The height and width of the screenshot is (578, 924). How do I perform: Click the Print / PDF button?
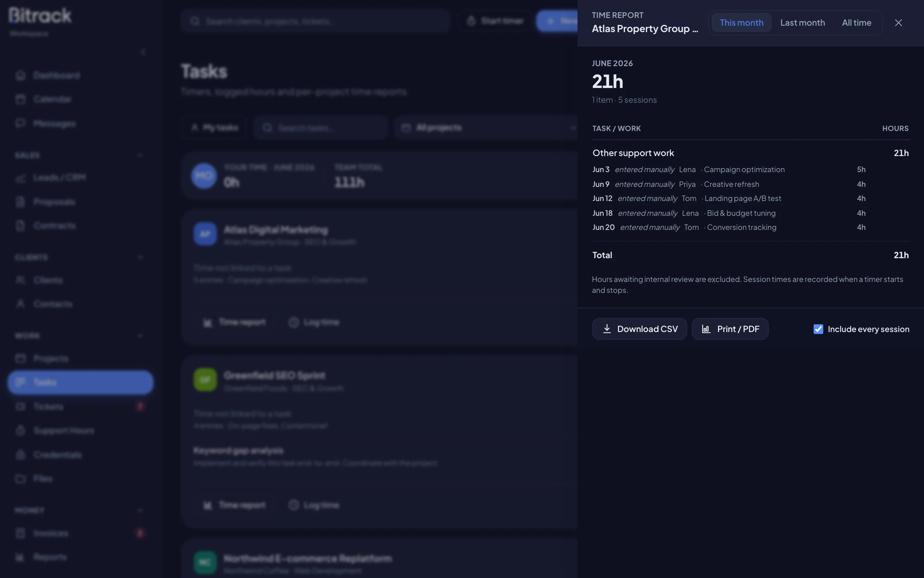[x=730, y=329]
